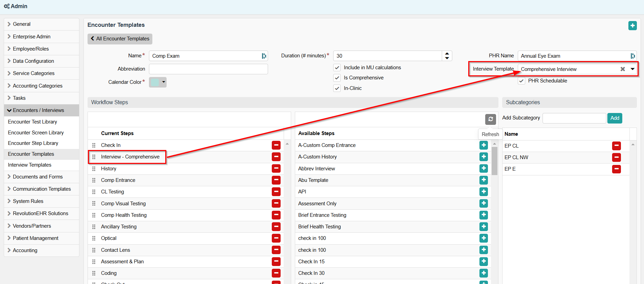Expand the Data Configuration section
This screenshot has width=644, height=284.
(33, 61)
